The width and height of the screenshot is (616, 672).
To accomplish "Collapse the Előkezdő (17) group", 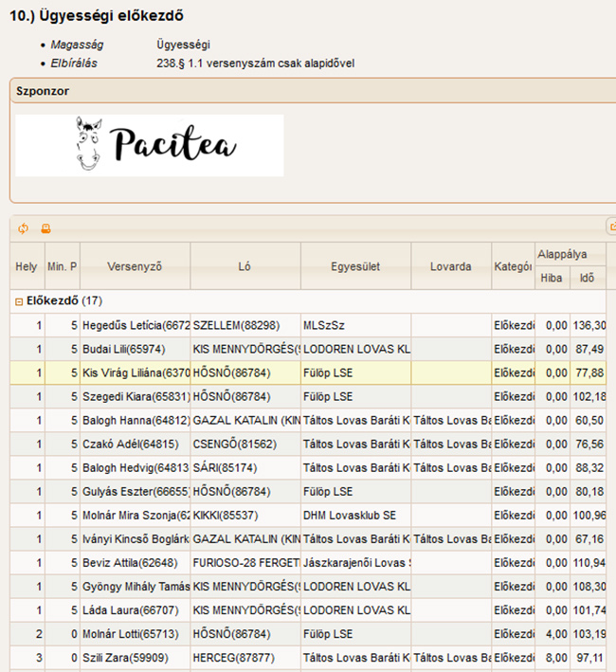I will (19, 301).
